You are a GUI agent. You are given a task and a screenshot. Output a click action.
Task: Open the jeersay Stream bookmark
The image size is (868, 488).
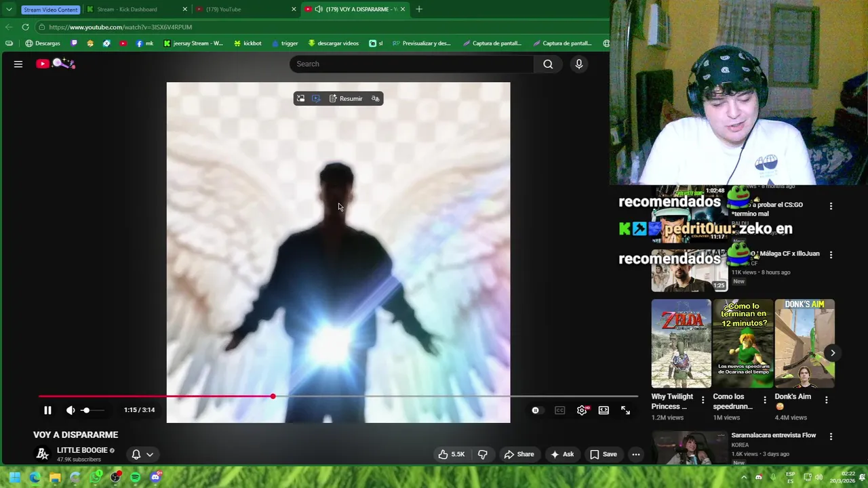coord(193,43)
